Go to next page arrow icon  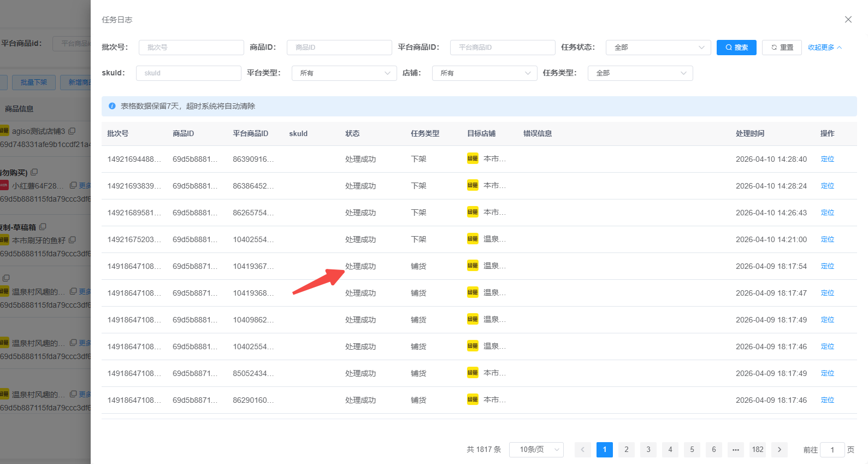click(x=779, y=450)
